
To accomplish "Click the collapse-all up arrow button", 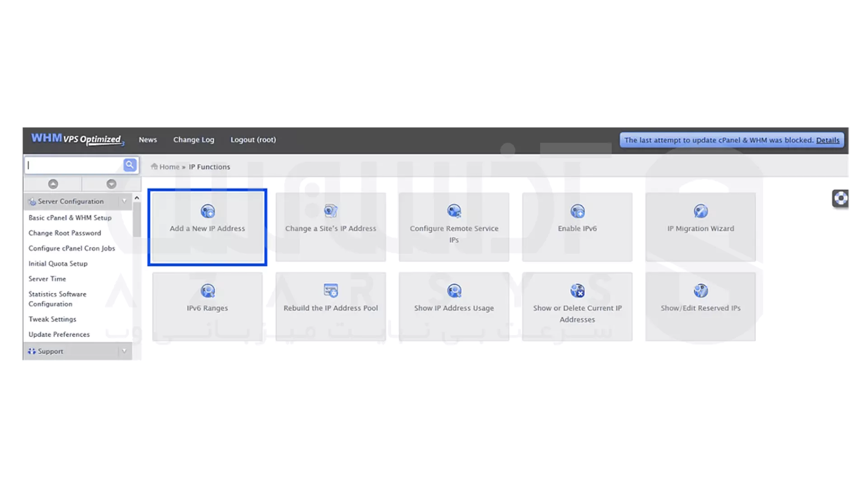I will pos(53,184).
